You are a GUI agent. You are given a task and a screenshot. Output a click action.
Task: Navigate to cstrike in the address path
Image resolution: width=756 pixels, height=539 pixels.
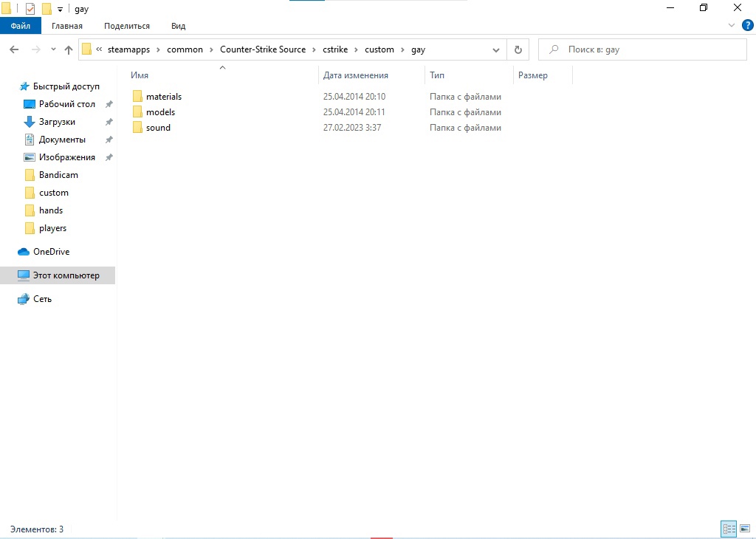(335, 49)
